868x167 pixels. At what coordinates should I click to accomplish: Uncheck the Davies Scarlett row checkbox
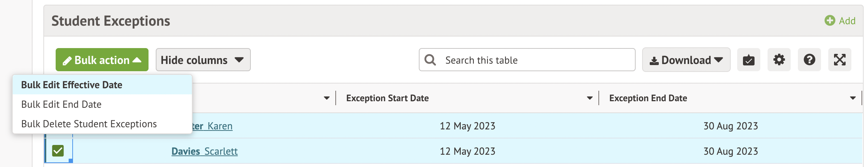[x=58, y=151]
